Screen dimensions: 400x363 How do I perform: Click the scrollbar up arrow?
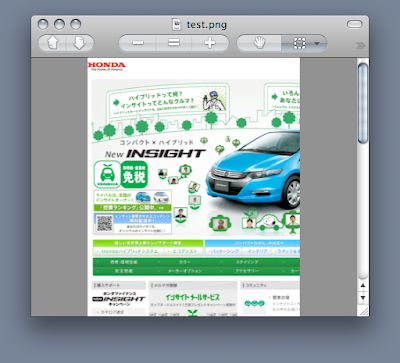coord(363,286)
